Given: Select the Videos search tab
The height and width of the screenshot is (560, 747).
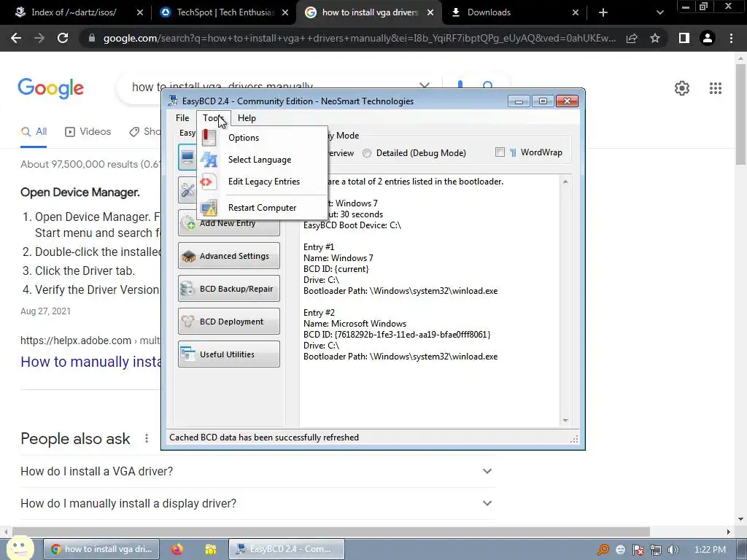Looking at the screenshot, I should pyautogui.click(x=88, y=132).
